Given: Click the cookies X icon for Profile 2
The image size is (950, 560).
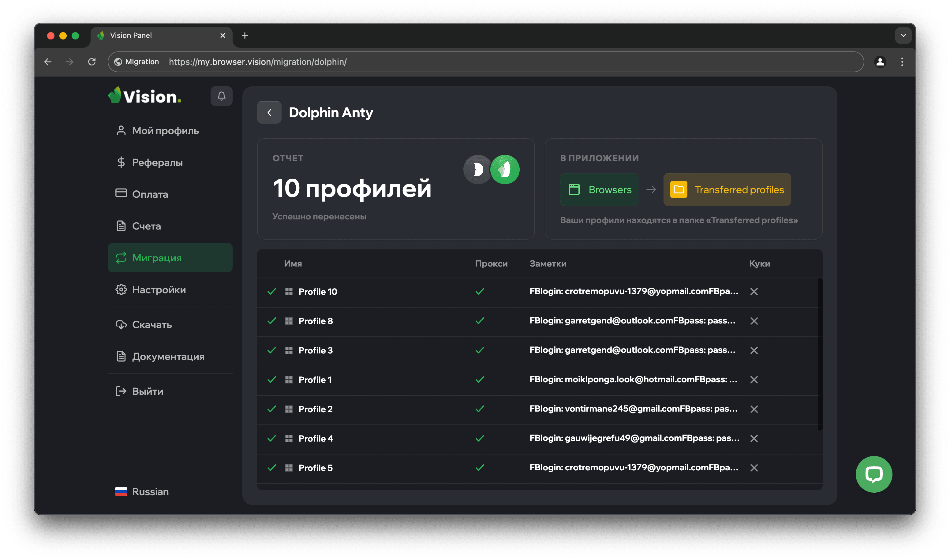Looking at the screenshot, I should (x=754, y=409).
